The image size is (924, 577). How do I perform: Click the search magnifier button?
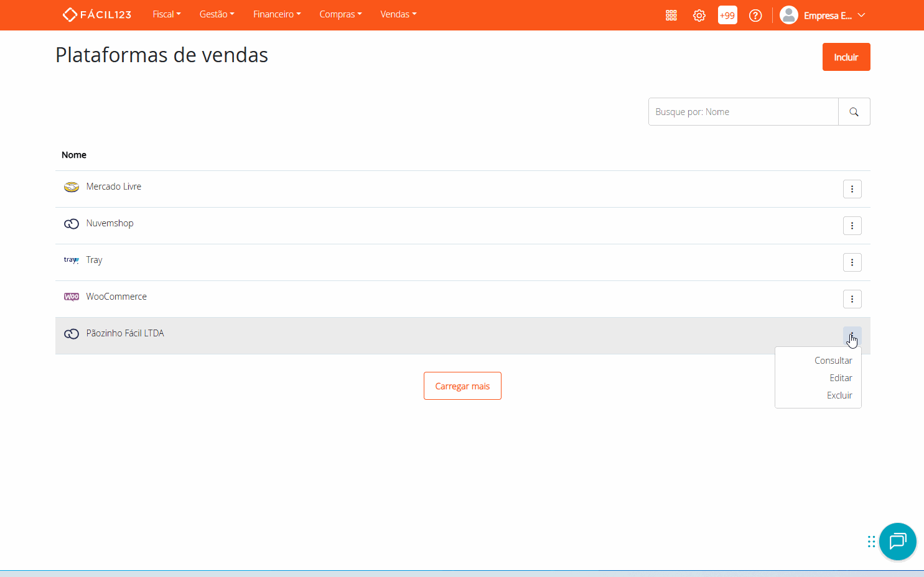[x=854, y=112]
